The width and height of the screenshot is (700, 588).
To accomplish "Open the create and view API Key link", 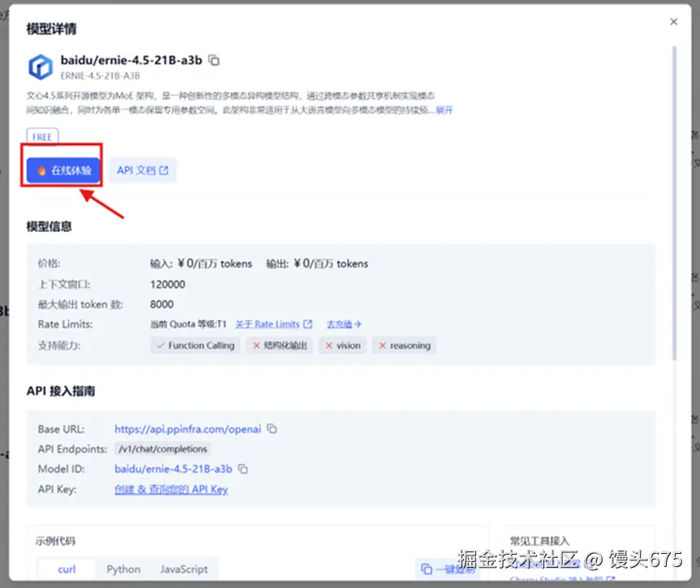I will (171, 489).
